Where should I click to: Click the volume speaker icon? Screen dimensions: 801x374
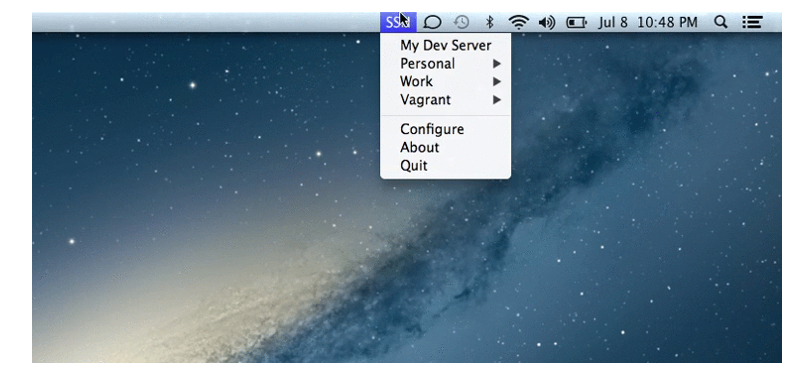(547, 22)
